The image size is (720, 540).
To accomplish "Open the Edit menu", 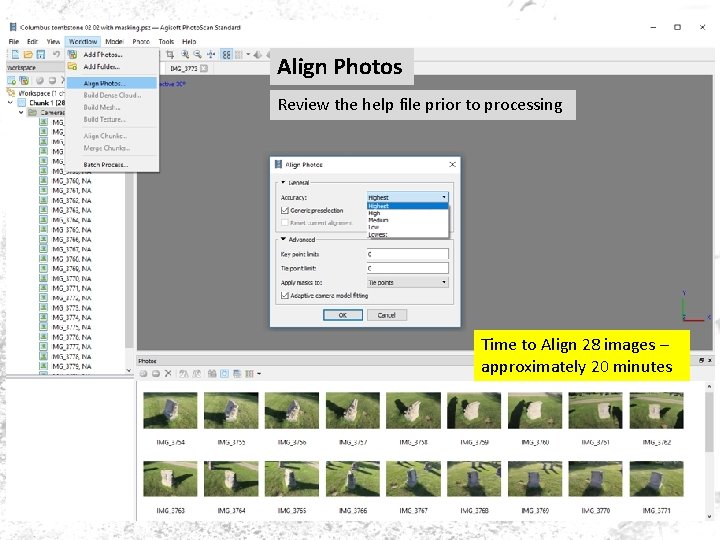I will [32, 41].
